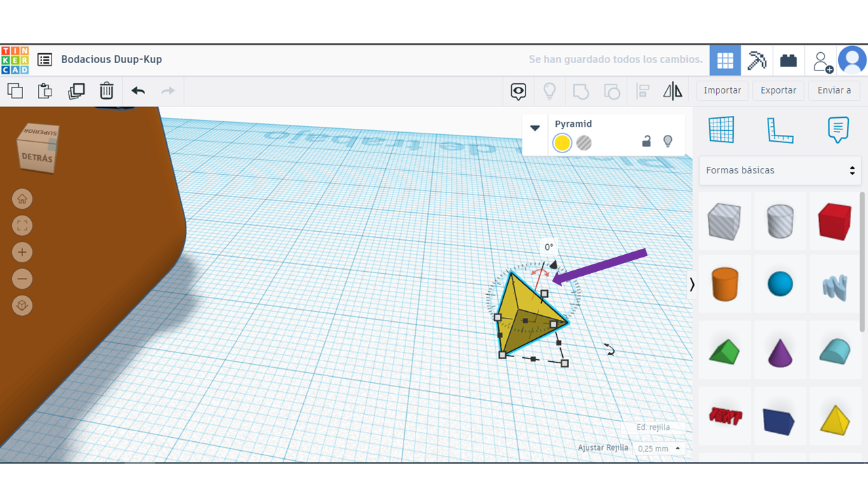Open the Blocks pickaxe view
The image size is (868, 488).
[x=757, y=60]
